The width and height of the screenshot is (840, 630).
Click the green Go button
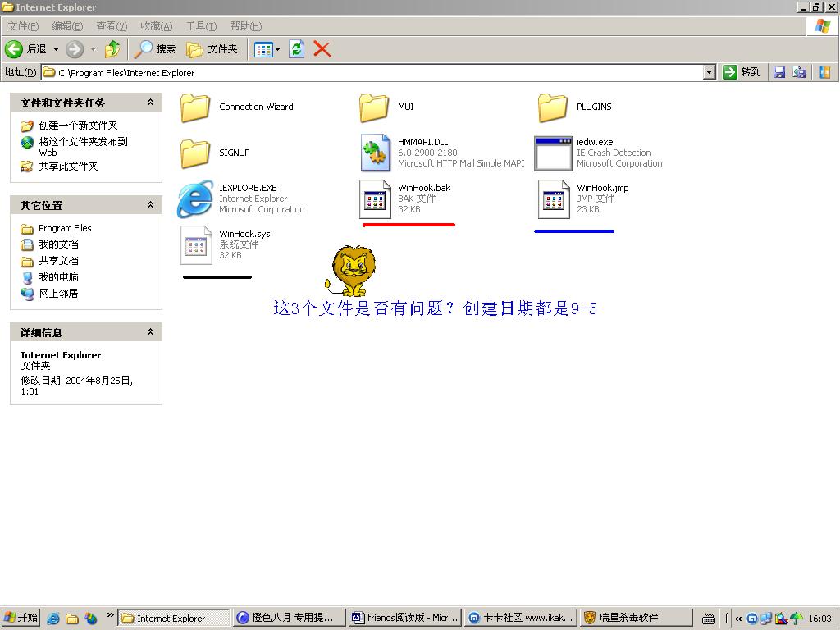coord(742,72)
